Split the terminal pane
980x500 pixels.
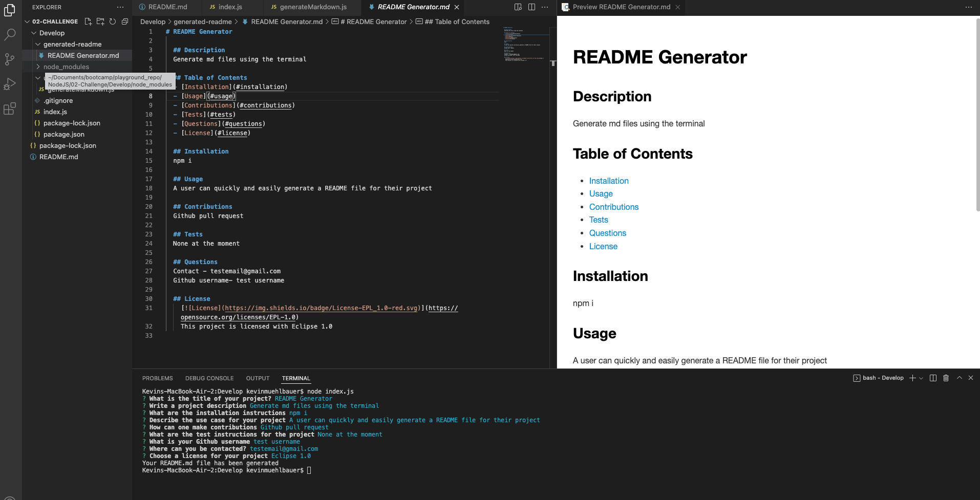click(933, 378)
